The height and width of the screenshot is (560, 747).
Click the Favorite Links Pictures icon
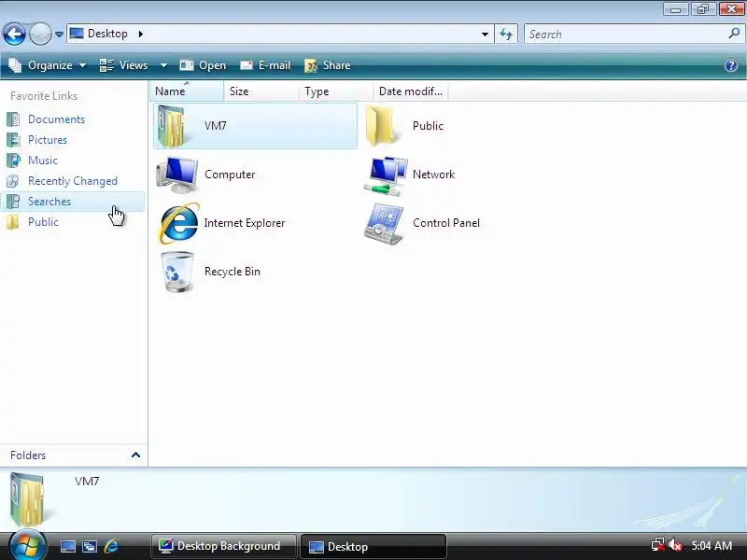tap(13, 140)
